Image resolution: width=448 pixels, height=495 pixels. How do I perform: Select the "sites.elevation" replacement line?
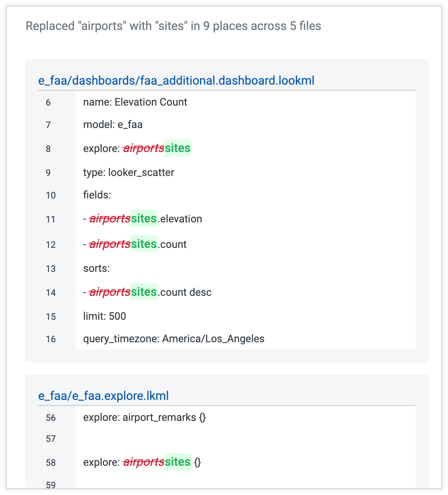(143, 219)
